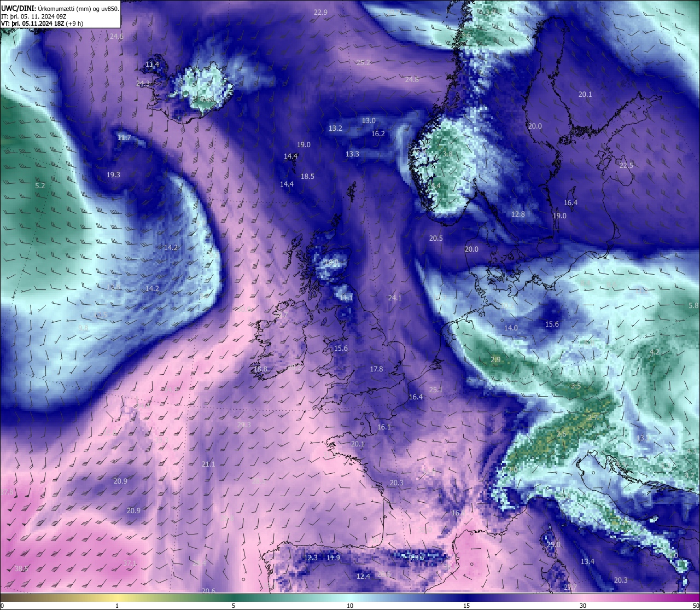This screenshot has height=610, width=700.
Task: Click the value 18.5 near the Faroe Islands
Action: 307,176
